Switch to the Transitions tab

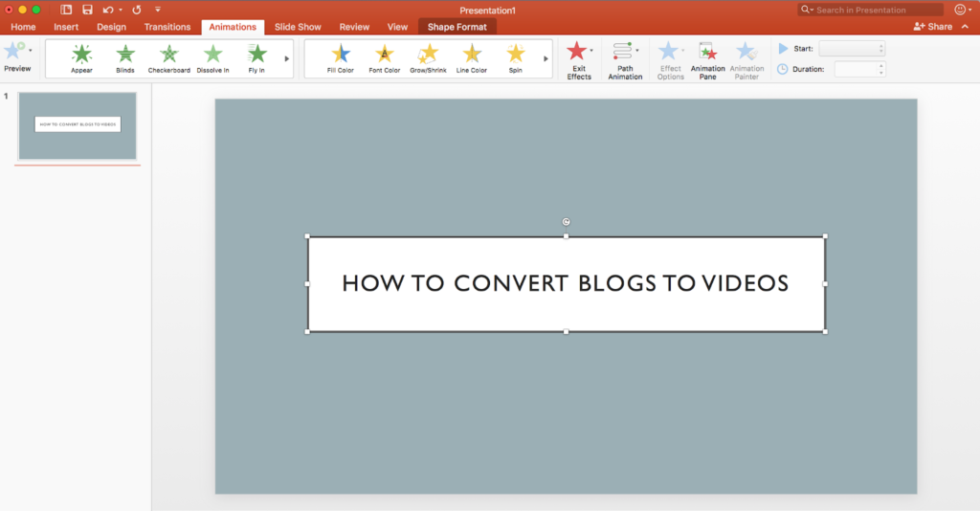(x=167, y=27)
